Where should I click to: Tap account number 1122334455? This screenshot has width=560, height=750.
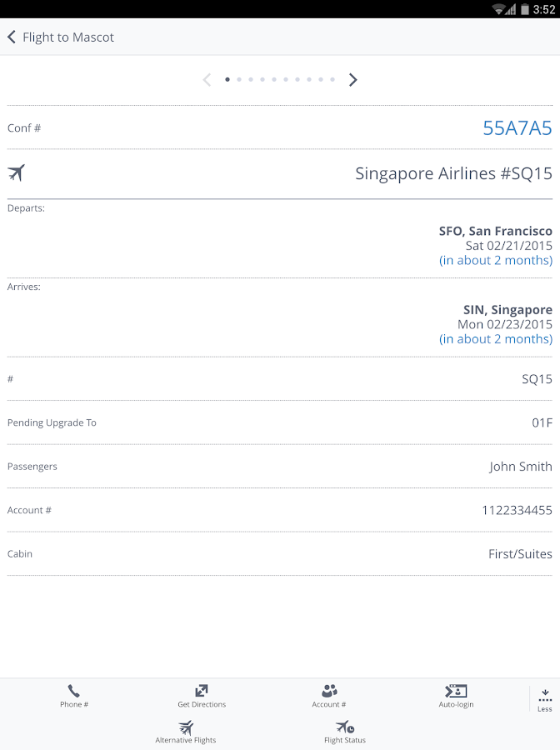517,510
